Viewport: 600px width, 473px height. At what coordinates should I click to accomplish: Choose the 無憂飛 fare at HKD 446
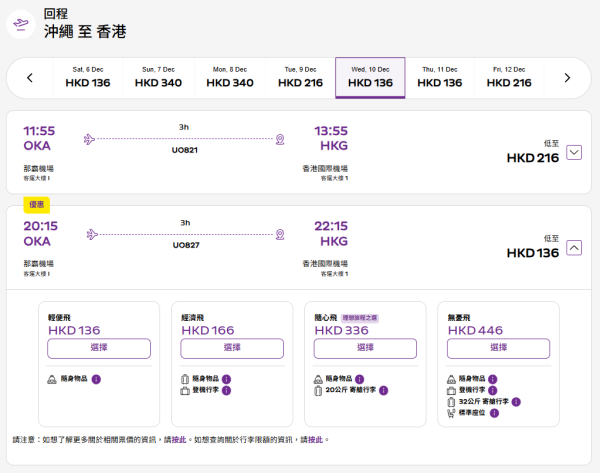click(x=498, y=348)
